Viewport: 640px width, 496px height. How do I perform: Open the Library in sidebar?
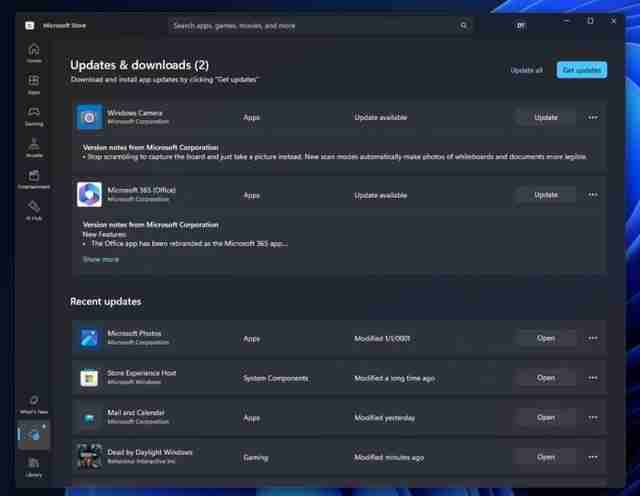click(x=34, y=467)
